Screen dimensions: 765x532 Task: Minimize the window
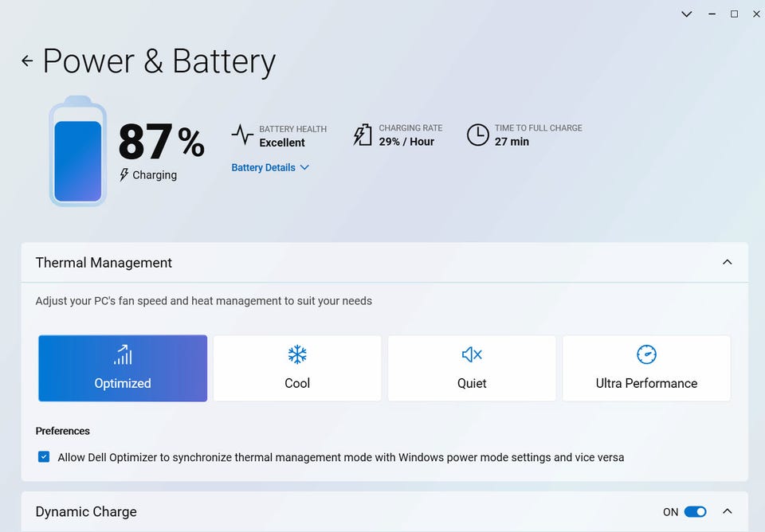point(712,14)
